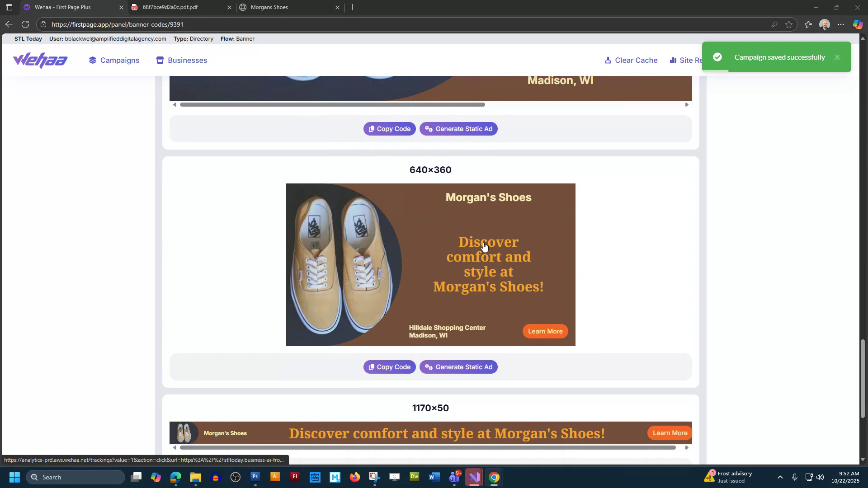
Task: Click Generate Static Ad
Action: click(458, 367)
